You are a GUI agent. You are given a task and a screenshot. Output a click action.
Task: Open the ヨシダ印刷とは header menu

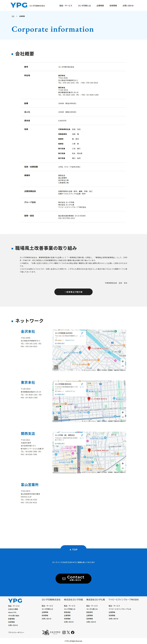coord(84,6)
